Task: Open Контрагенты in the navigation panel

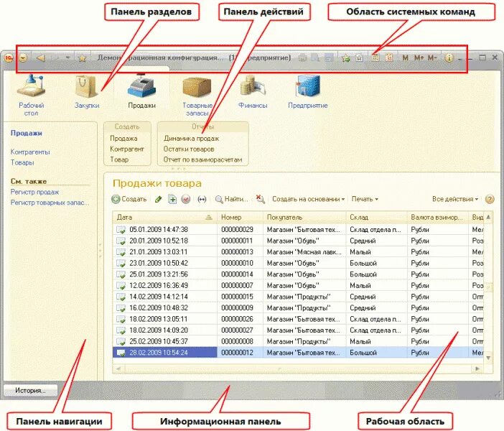Action: click(x=30, y=152)
